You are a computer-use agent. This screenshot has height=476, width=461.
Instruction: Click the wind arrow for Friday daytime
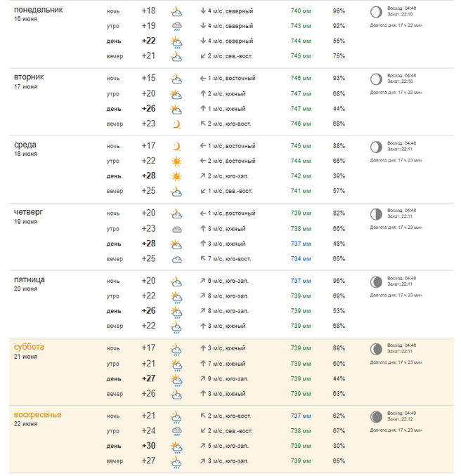203,311
